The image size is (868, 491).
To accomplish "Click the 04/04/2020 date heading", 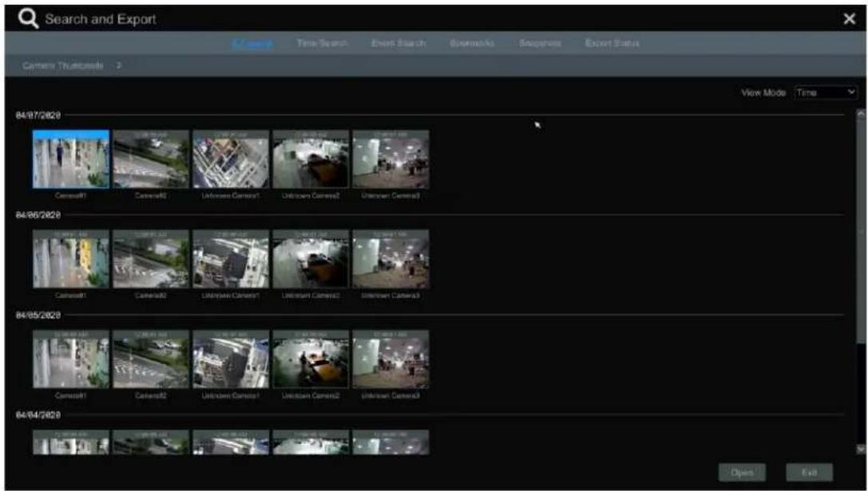I will click(38, 414).
